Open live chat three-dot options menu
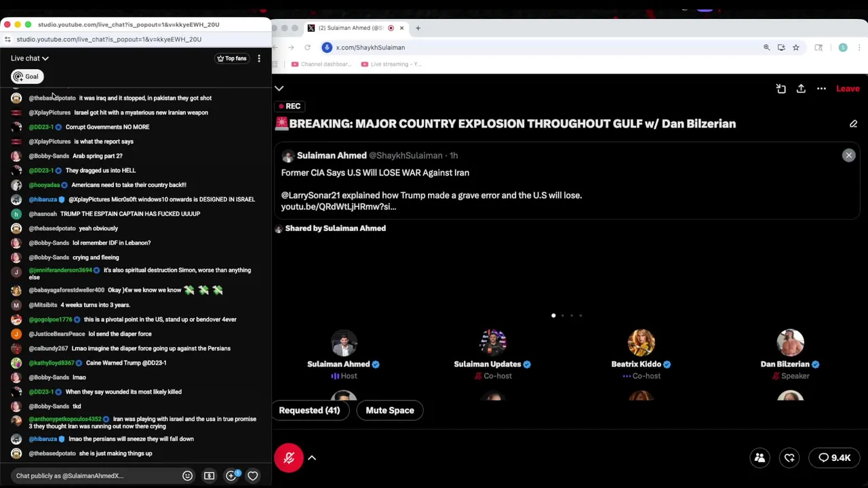Image resolution: width=868 pixels, height=488 pixels. 258,58
